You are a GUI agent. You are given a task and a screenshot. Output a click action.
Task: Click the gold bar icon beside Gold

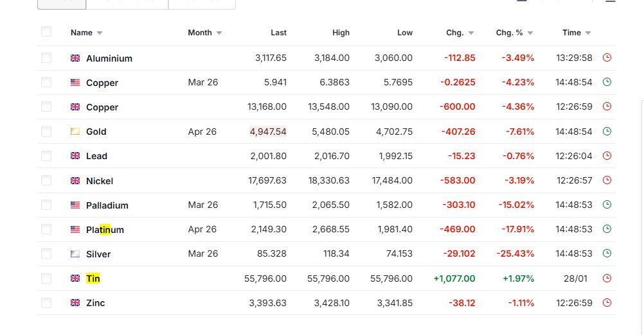click(x=75, y=132)
